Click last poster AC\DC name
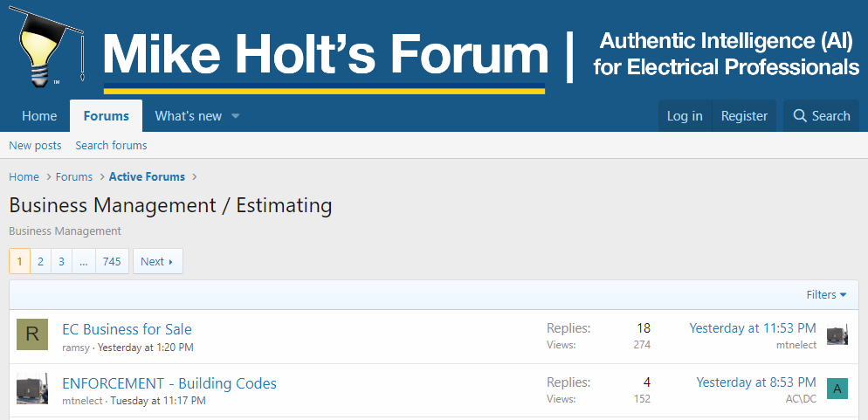This screenshot has height=420, width=868. coord(801,398)
